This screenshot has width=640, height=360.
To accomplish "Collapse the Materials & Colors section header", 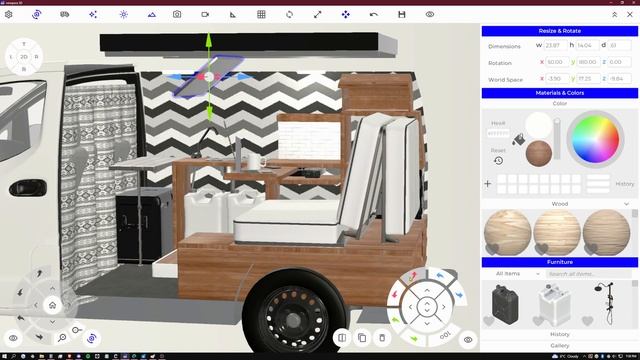I will 560,93.
